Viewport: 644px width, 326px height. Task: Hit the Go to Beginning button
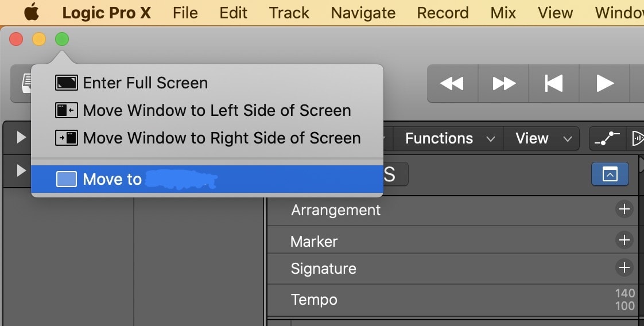pos(553,84)
